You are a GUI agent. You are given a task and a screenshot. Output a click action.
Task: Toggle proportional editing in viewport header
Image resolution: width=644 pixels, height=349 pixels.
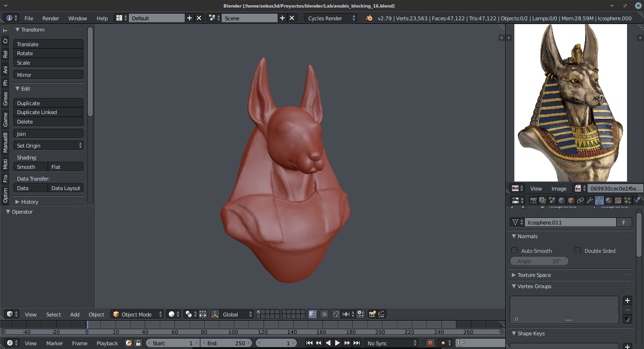point(324,314)
